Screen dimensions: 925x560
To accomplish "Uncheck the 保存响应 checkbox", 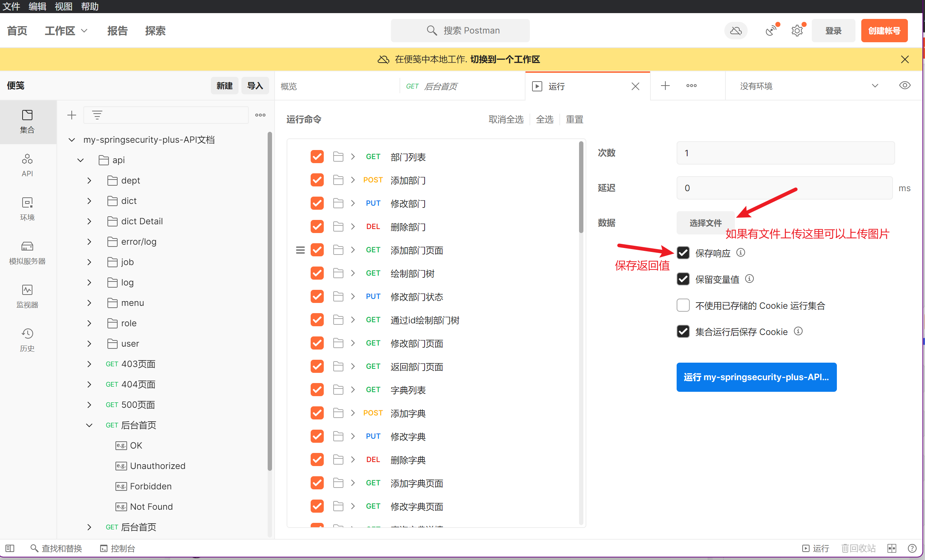I will pos(683,253).
